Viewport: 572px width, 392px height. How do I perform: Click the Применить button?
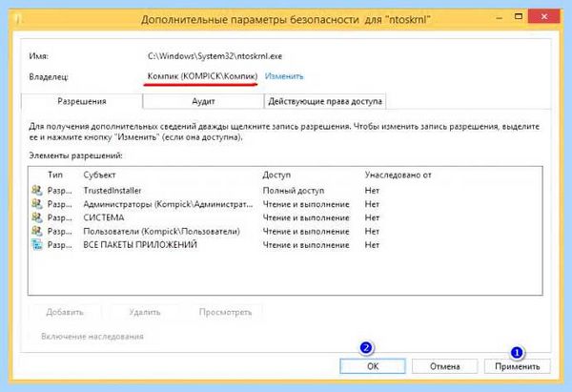(517, 366)
